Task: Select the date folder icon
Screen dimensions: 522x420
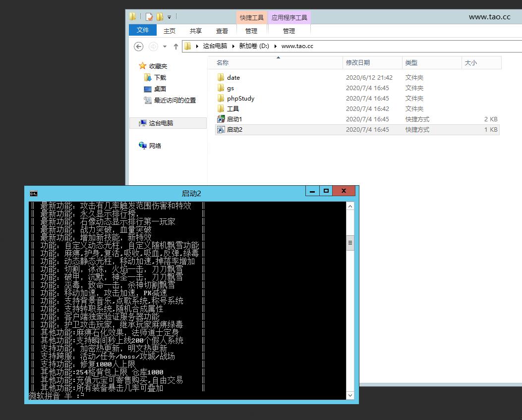Action: point(221,77)
